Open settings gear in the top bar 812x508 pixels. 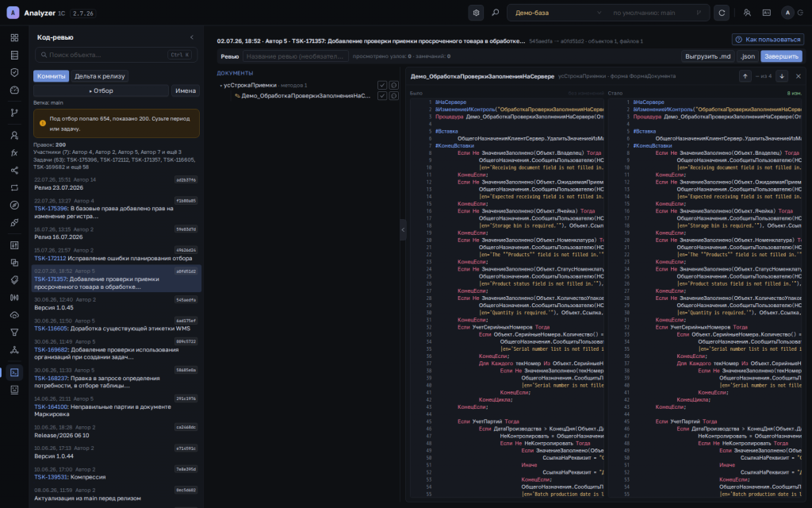(476, 13)
